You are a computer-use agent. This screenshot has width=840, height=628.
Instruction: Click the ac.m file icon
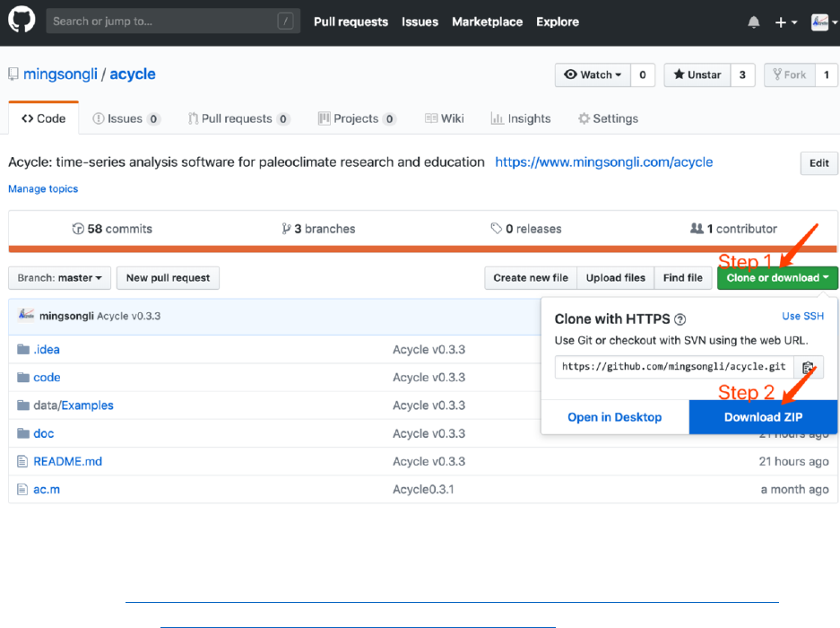(x=23, y=490)
